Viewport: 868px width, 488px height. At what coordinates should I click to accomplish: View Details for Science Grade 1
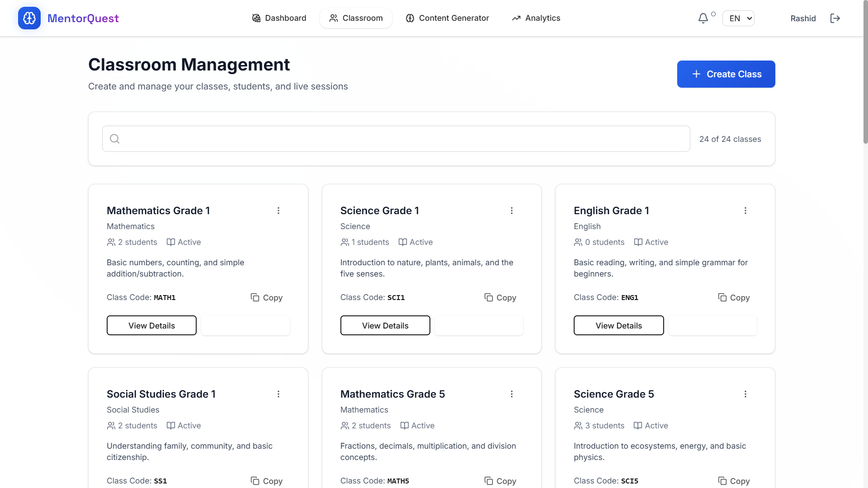tap(385, 325)
